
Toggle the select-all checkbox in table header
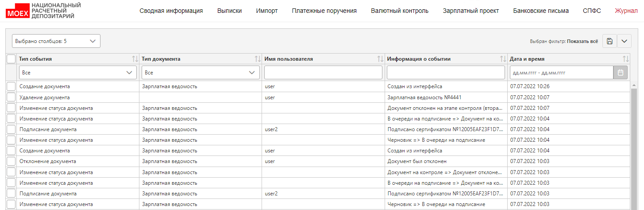(11, 59)
